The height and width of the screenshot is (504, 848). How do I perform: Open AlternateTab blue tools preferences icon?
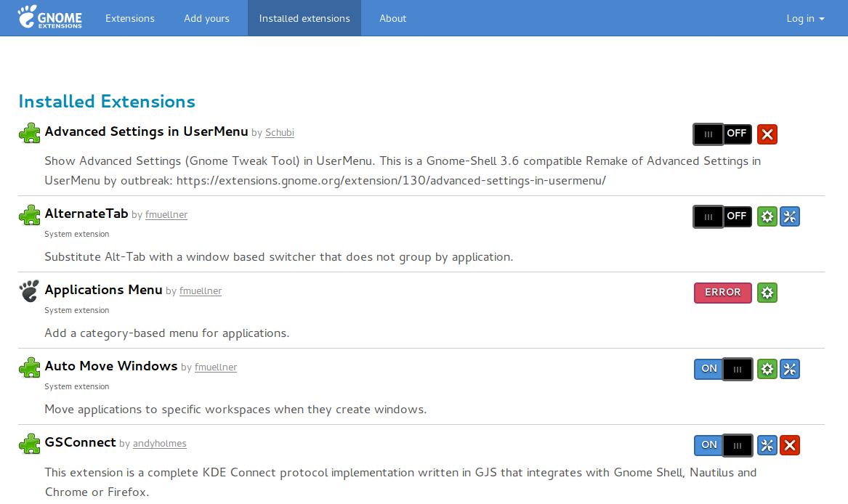pos(790,216)
